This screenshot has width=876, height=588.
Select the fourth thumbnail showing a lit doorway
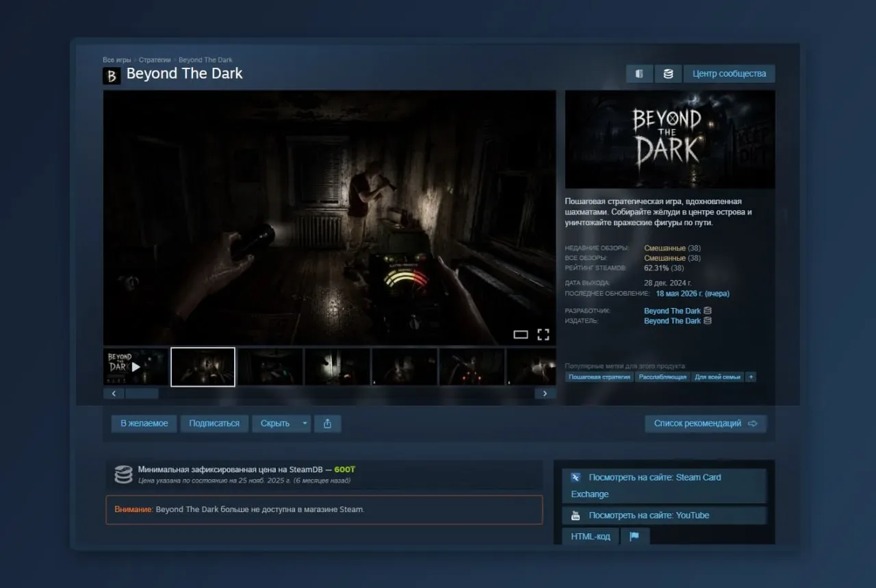(x=337, y=367)
